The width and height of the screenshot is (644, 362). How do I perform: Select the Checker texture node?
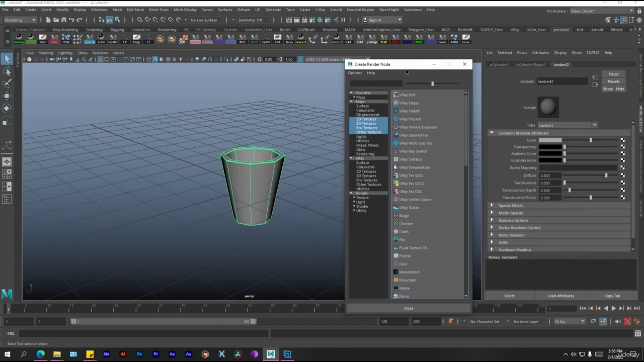tap(406, 224)
